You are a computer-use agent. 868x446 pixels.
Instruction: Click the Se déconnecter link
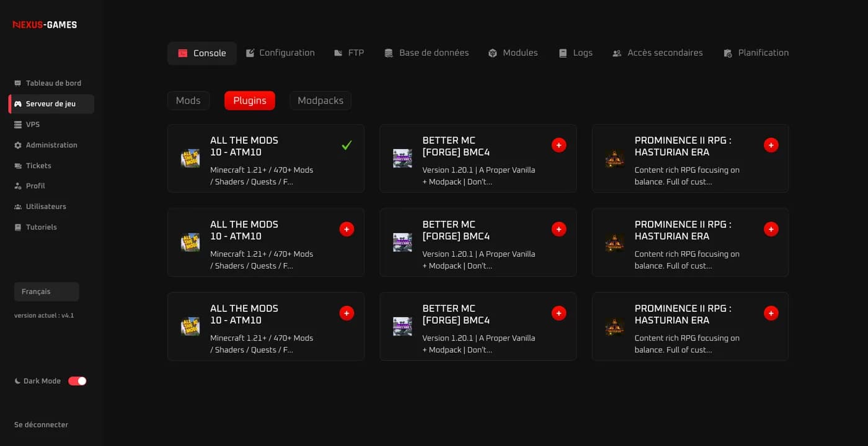coord(41,425)
